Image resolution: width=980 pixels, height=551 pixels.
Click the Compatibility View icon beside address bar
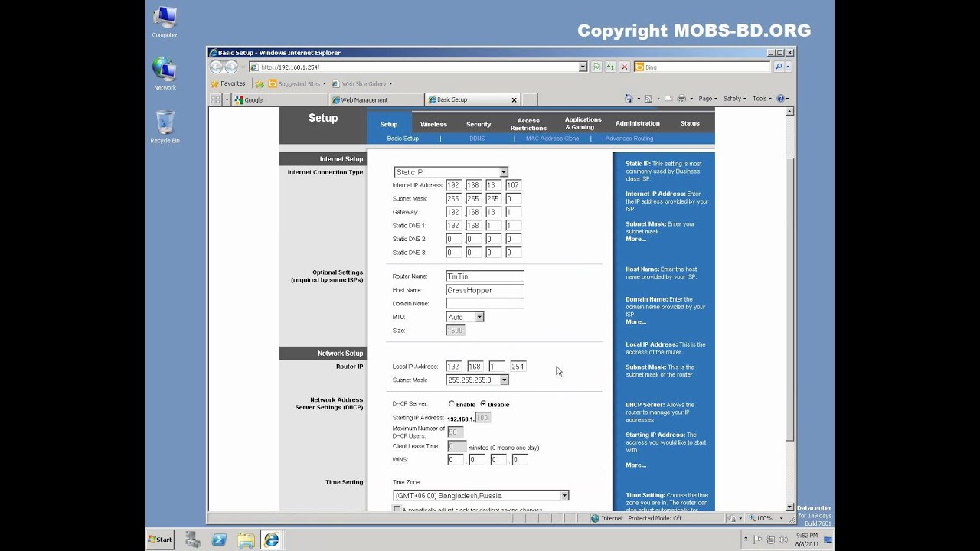pyautogui.click(x=596, y=67)
